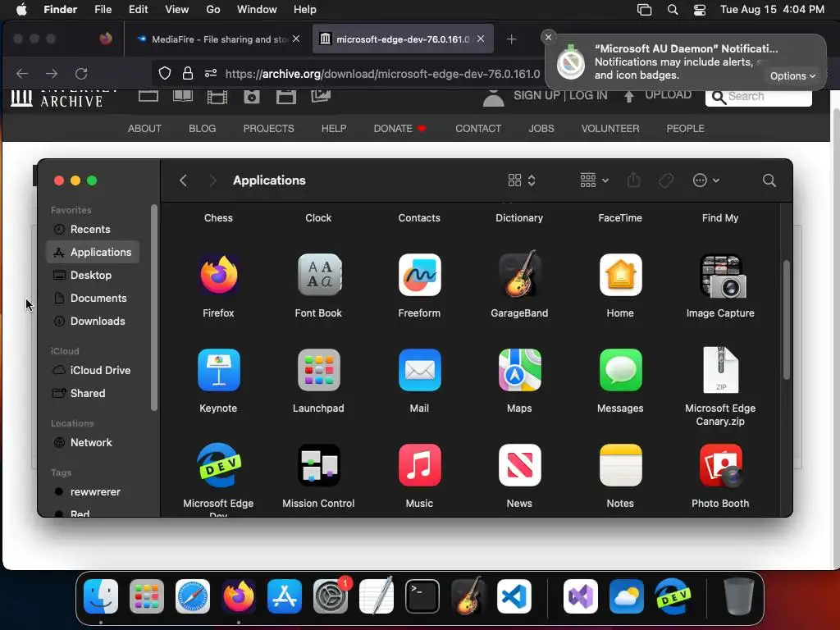The image size is (840, 630).
Task: Open the View menu
Action: click(177, 10)
